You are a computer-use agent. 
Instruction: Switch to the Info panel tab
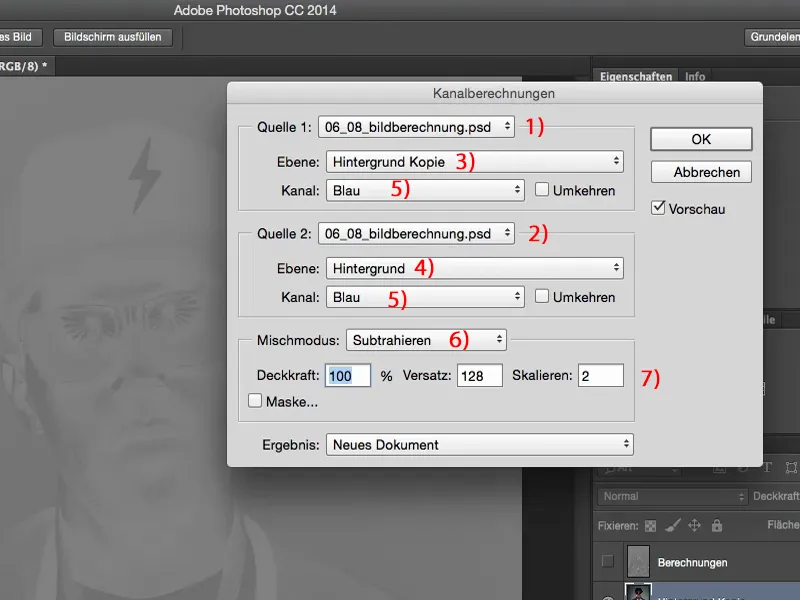[x=695, y=77]
